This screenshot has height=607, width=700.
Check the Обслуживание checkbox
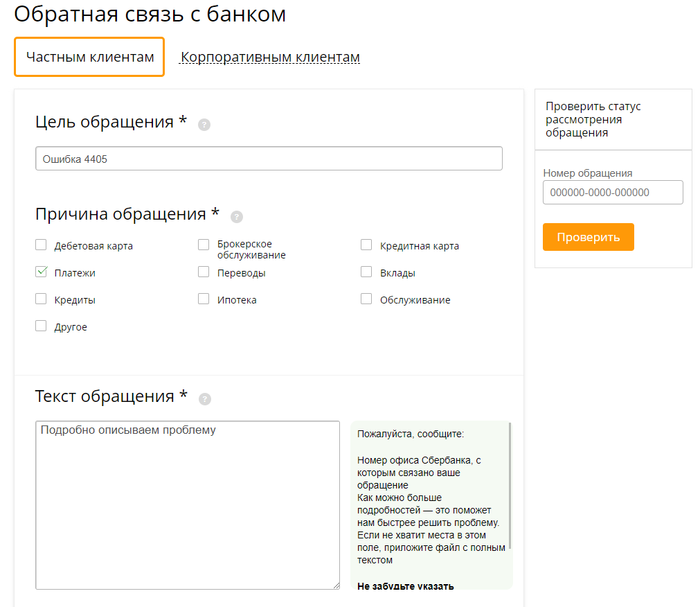[x=366, y=299]
